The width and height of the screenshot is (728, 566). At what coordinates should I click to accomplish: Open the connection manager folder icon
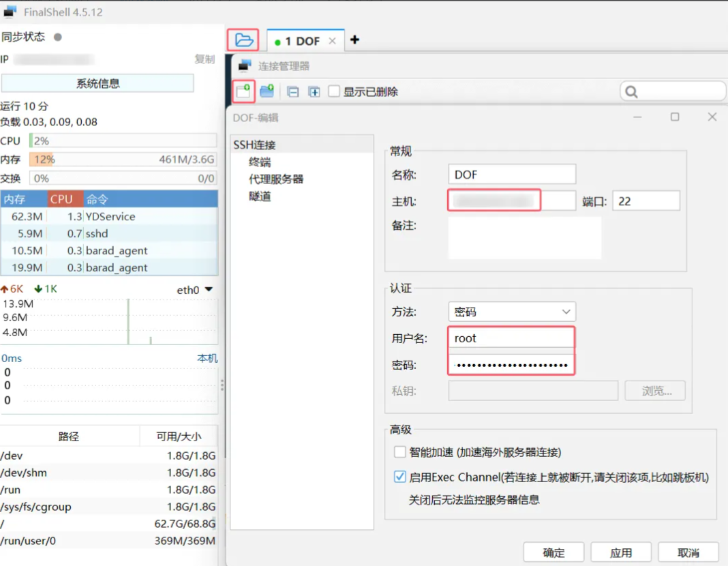click(243, 40)
